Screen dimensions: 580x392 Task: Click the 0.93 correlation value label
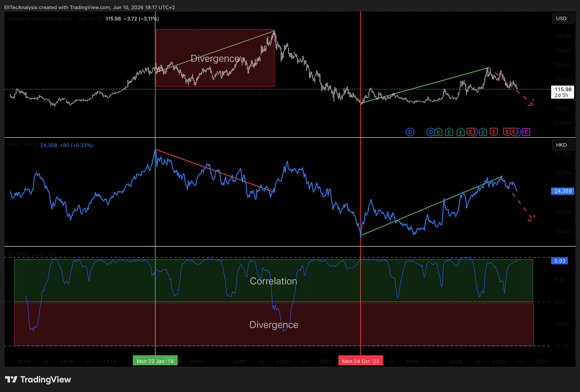560,261
